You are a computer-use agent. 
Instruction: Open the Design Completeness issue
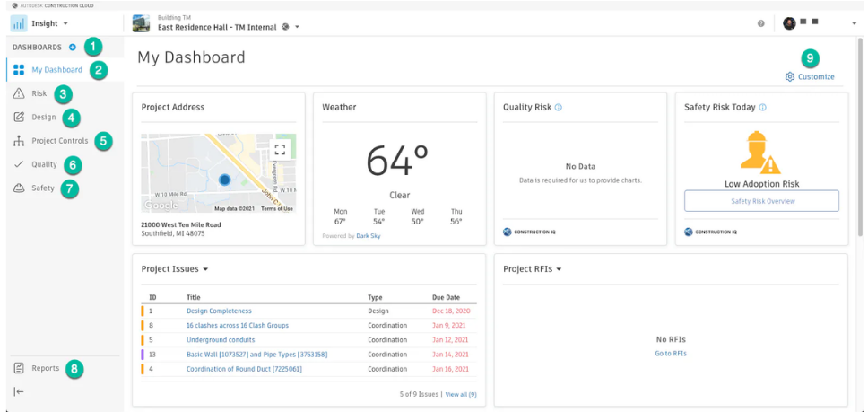[219, 311]
